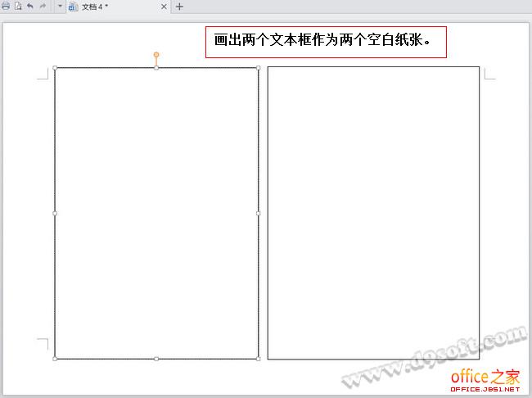532x398 pixels.
Task: Click the left-middle handle of selected text box
Action: click(x=55, y=213)
